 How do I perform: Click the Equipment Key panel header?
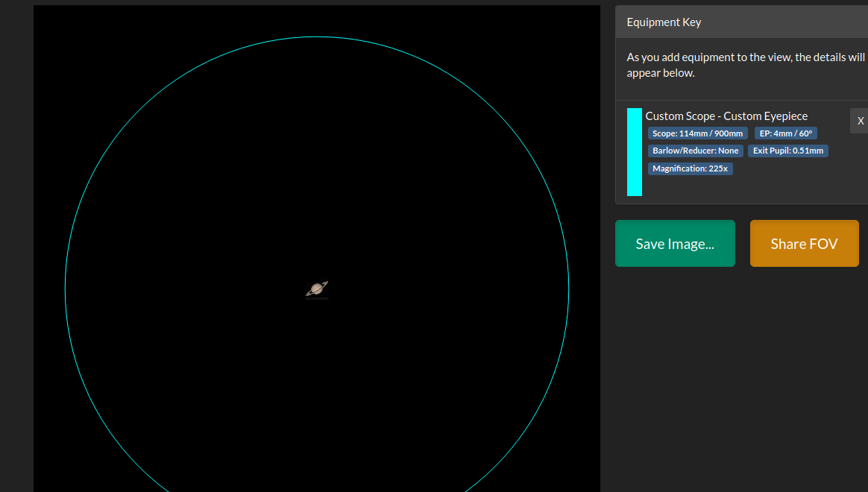point(742,22)
